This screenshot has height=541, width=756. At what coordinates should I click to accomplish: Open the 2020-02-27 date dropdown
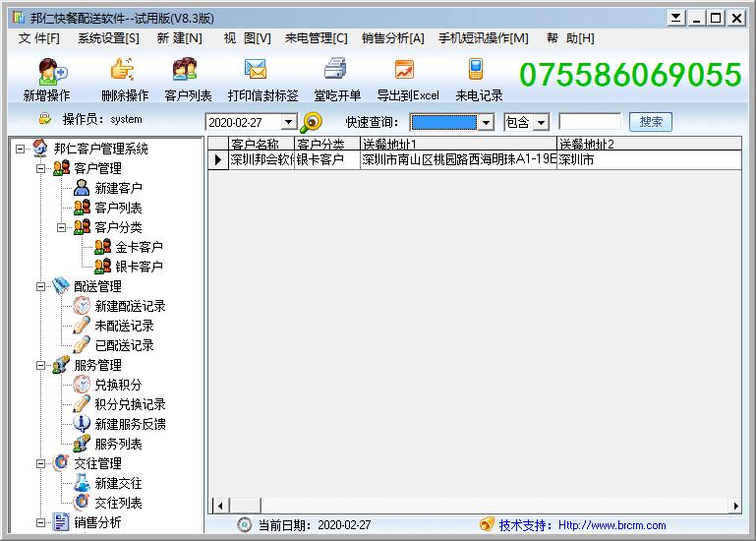[288, 122]
